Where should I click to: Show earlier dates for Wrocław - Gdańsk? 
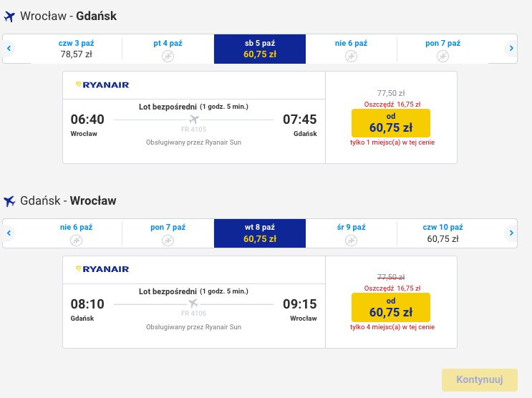[9, 49]
